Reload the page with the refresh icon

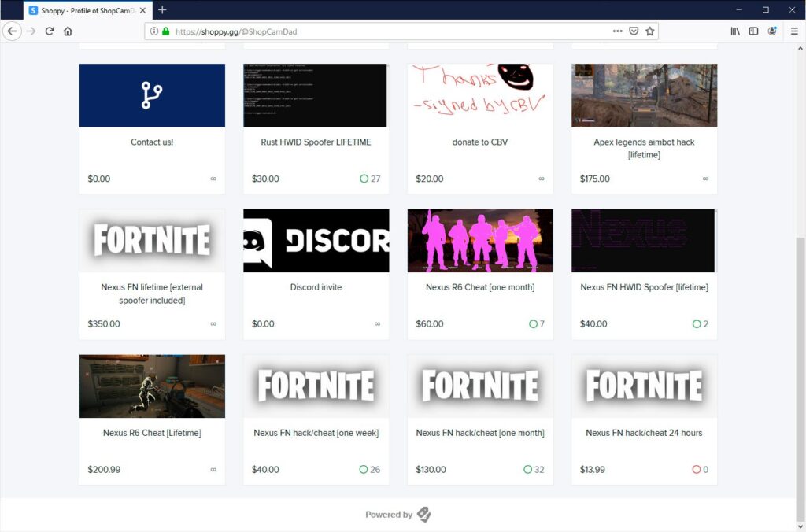[x=50, y=31]
